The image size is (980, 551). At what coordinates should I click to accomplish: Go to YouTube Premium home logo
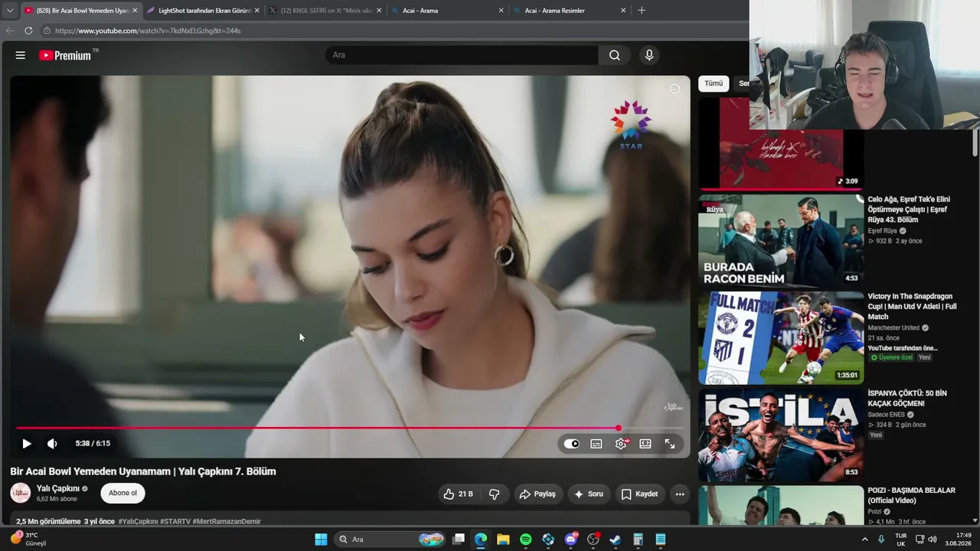pyautogui.click(x=65, y=55)
